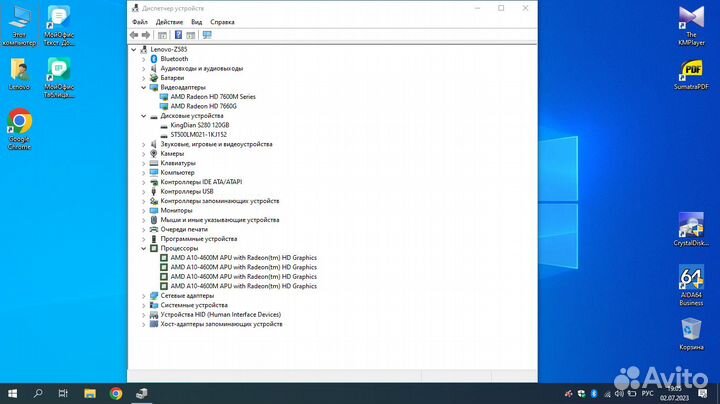
Task: Select the Батареи battery icon
Action: 154,78
